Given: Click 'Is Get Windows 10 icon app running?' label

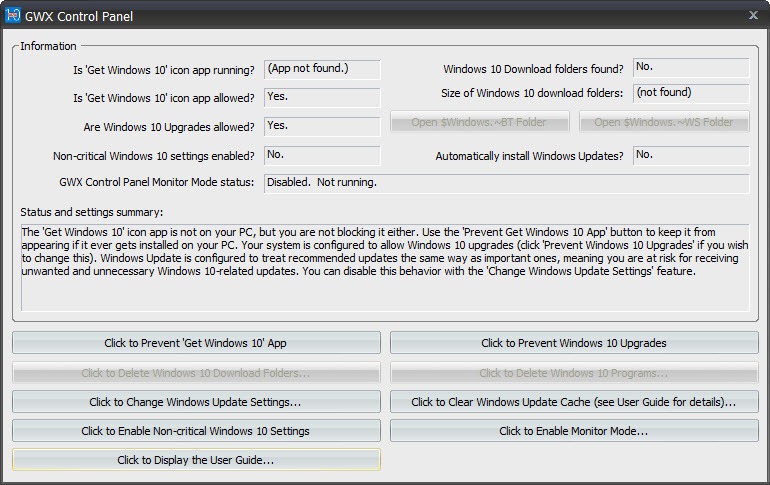Looking at the screenshot, I should click(x=164, y=70).
